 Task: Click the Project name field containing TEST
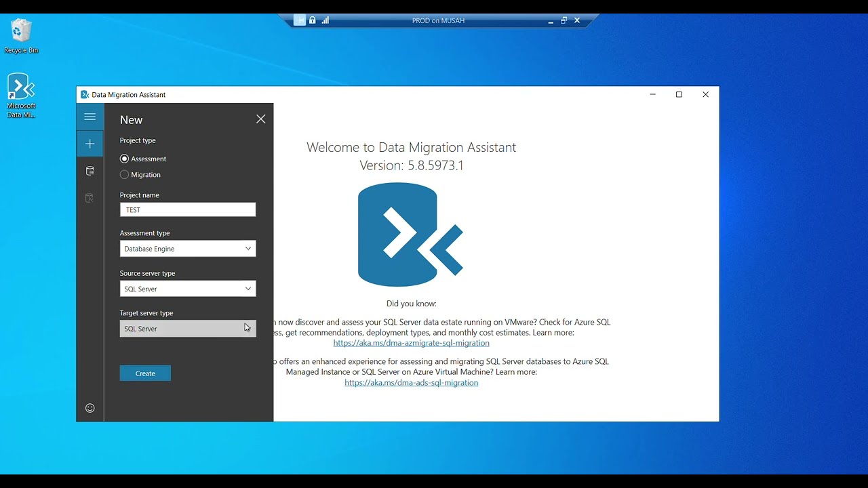coord(188,210)
